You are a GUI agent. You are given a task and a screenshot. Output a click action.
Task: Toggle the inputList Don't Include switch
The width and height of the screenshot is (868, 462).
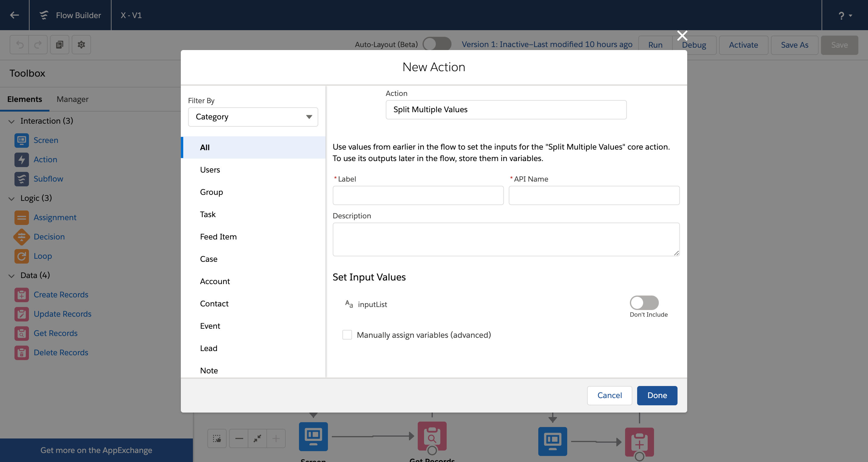(x=644, y=302)
